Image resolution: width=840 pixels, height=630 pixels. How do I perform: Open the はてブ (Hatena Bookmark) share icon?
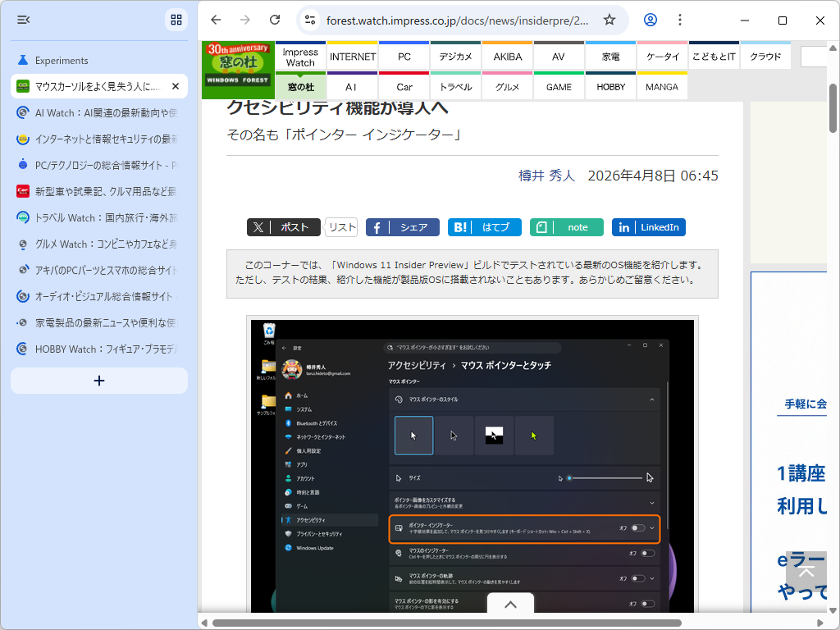point(484,227)
